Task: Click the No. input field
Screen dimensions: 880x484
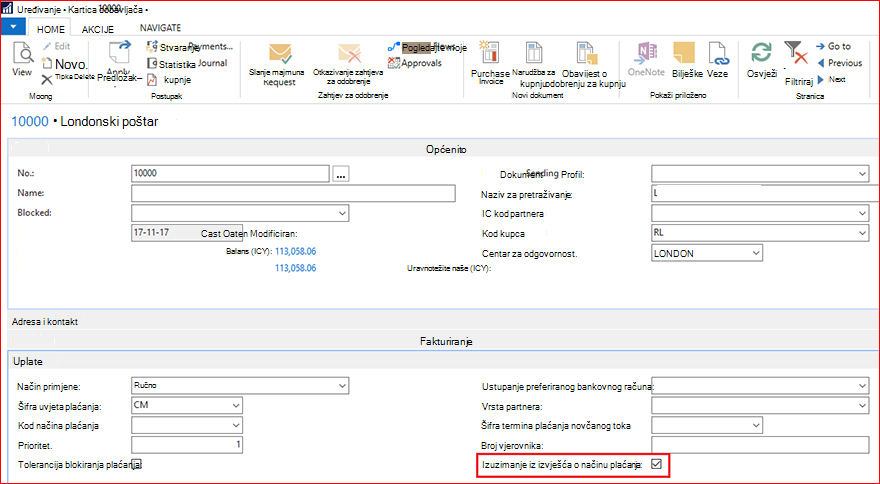Action: pyautogui.click(x=230, y=173)
